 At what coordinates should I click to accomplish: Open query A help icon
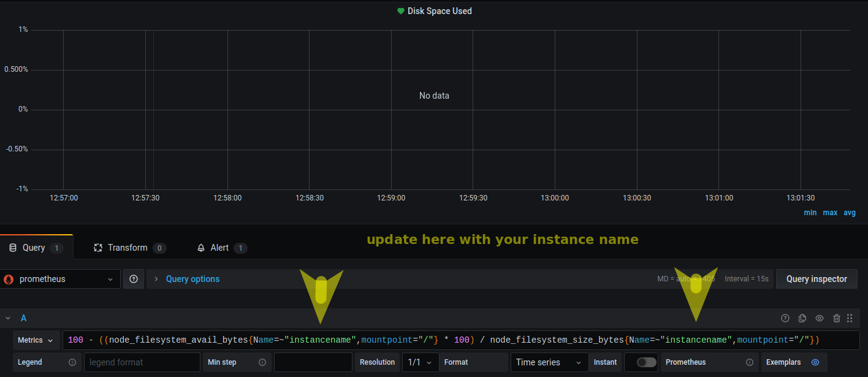coord(785,318)
